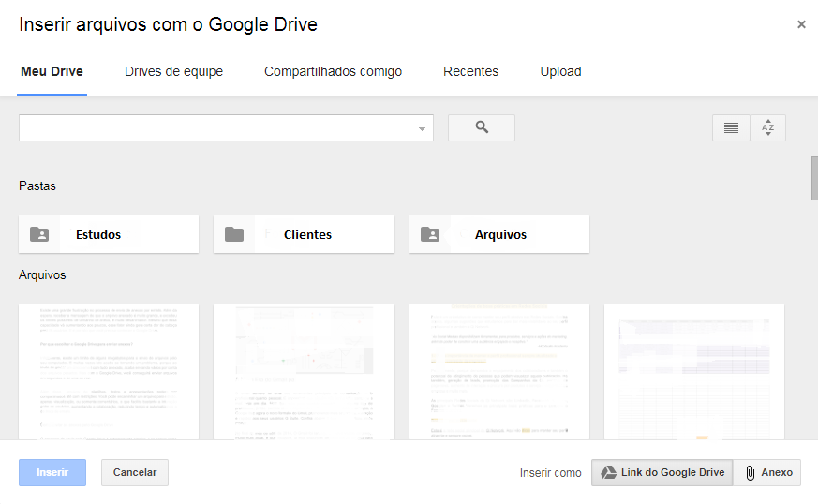The width and height of the screenshot is (818, 504).
Task: Choose Link do Google Drive option
Action: (x=662, y=473)
